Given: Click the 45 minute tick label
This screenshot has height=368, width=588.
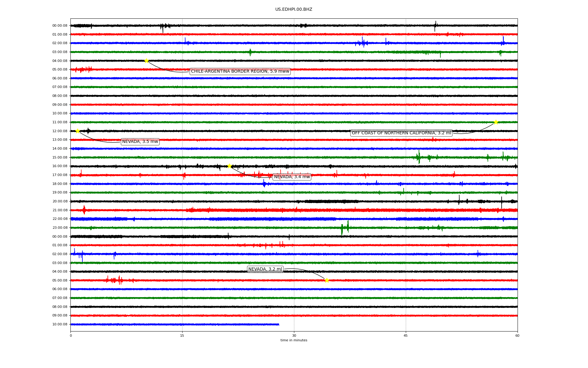Looking at the screenshot, I should 405,335.
